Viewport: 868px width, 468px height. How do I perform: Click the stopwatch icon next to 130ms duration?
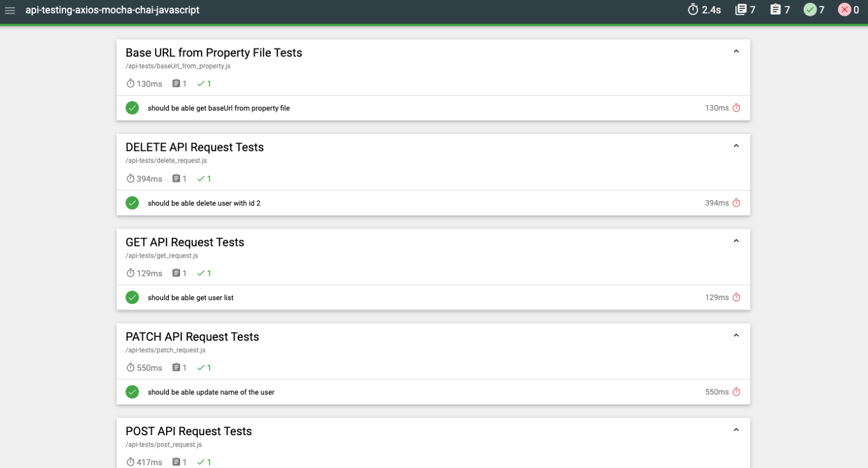pyautogui.click(x=736, y=107)
